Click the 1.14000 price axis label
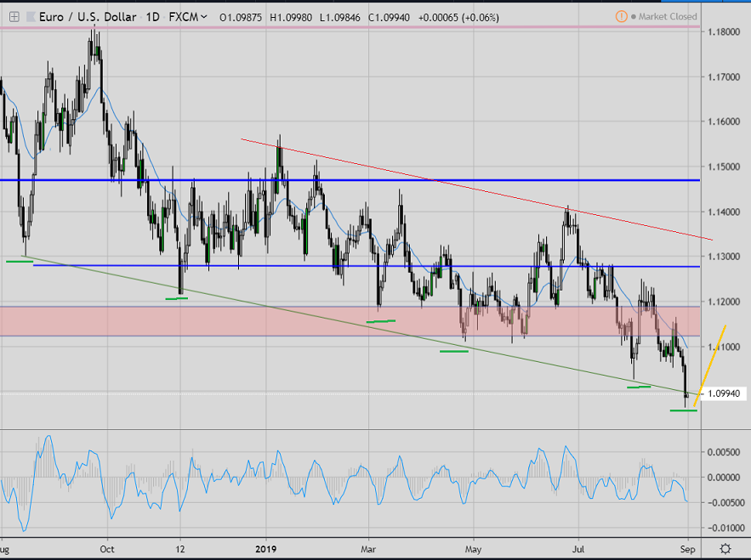The image size is (751, 560). pos(724,212)
